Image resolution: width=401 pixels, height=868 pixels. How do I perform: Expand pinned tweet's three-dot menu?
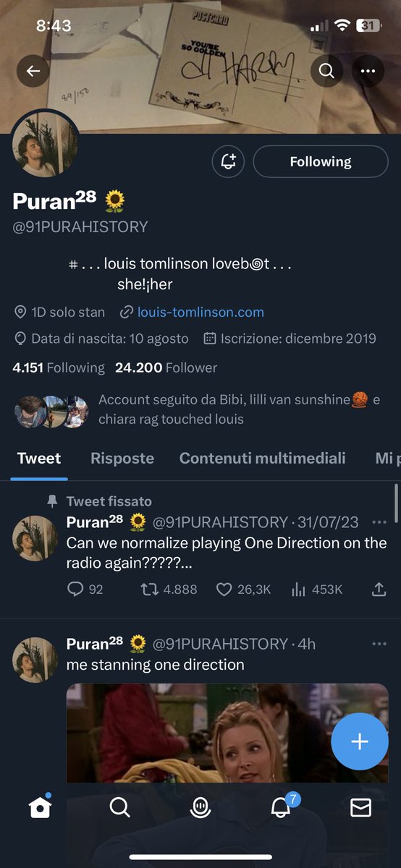point(379,522)
